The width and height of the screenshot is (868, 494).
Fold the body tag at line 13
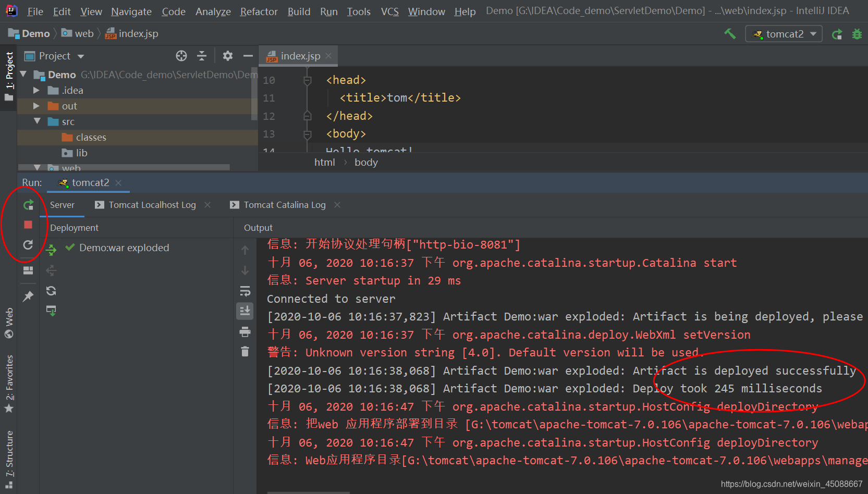click(x=308, y=134)
